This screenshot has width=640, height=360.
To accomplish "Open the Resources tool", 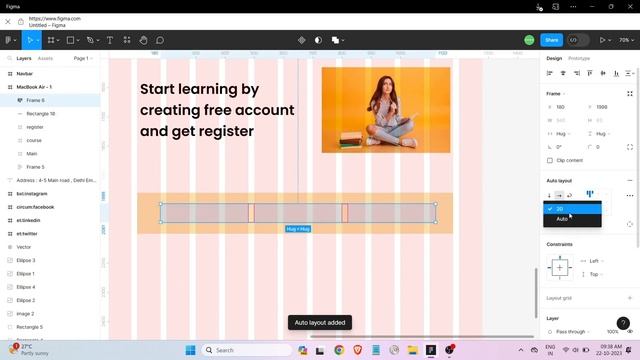I will pyautogui.click(x=127, y=40).
